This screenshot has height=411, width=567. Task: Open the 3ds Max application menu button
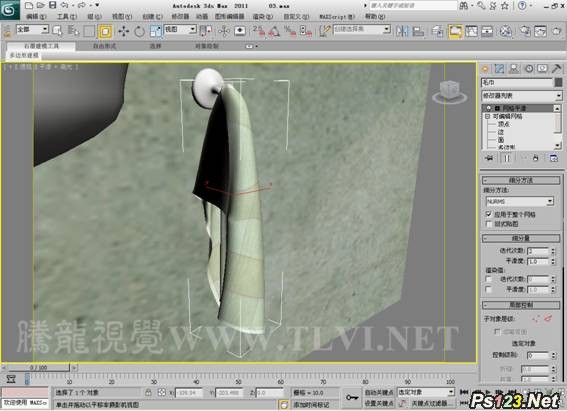click(10, 10)
